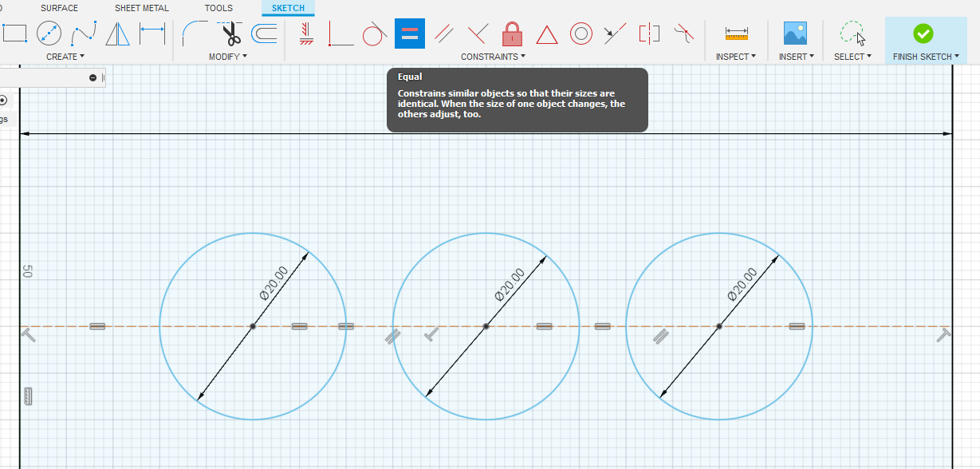980x469 pixels.
Task: Click the green Finish Sketch checkmark
Action: [x=923, y=33]
